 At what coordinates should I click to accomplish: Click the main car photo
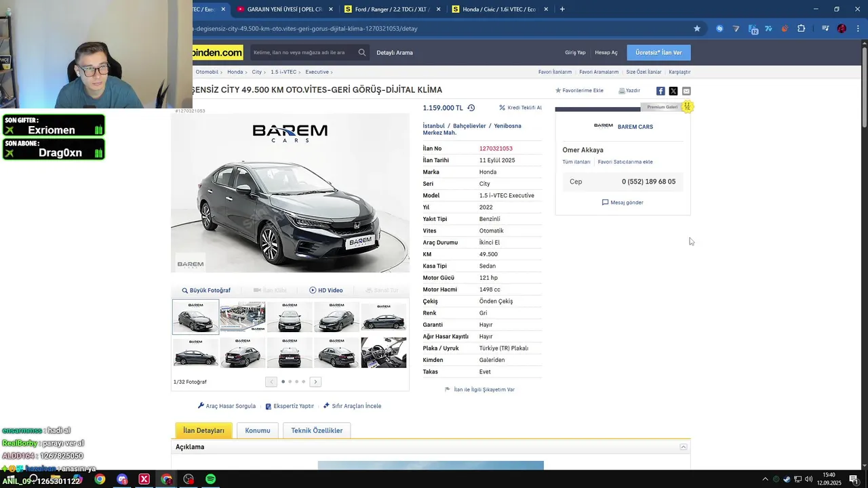point(290,193)
